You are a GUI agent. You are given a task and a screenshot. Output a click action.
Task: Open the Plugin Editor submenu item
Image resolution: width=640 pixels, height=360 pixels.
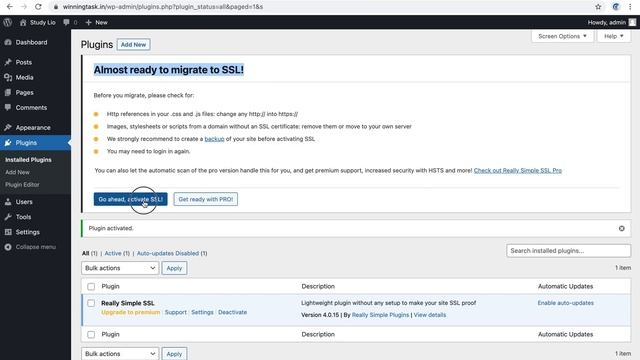coord(22,184)
